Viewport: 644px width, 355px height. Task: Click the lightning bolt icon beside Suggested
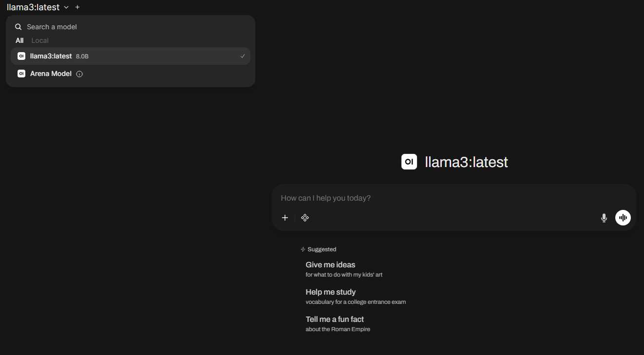303,249
